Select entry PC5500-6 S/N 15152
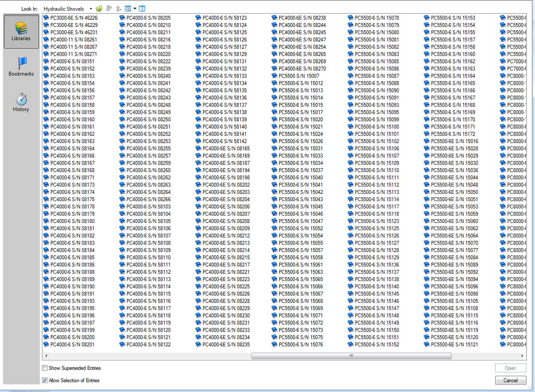The image size is (535, 392). point(374,344)
